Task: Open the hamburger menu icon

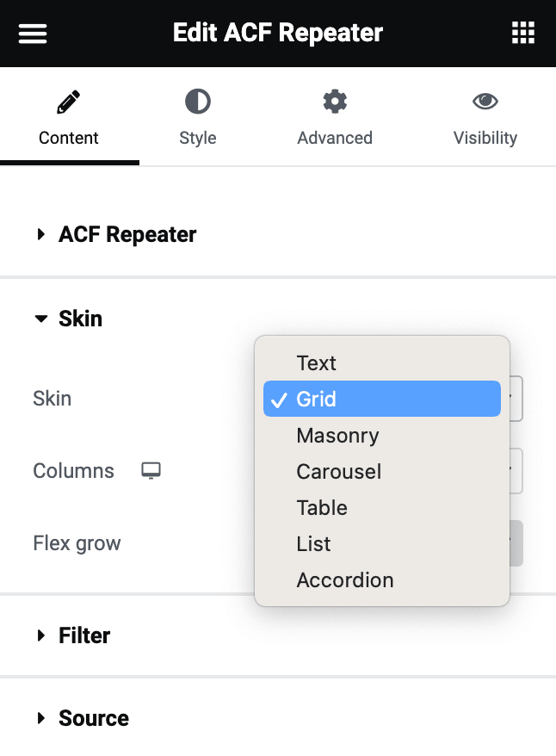Action: 33,34
